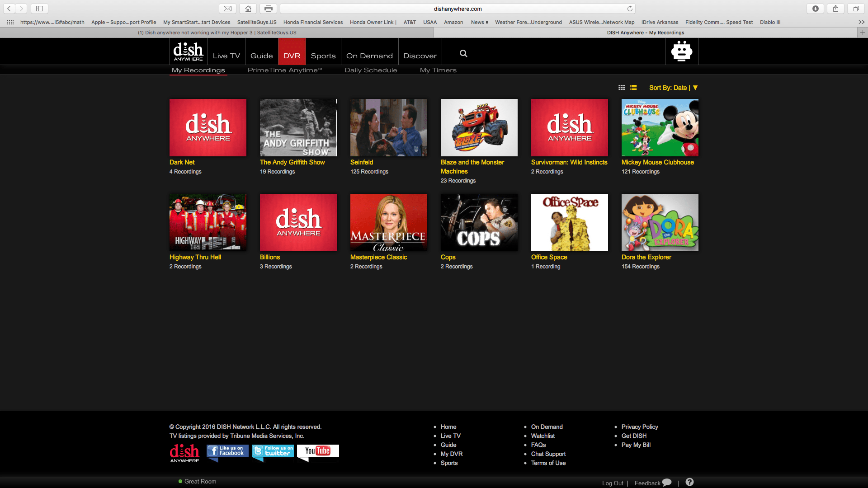Screen dimensions: 868x488
Task: Click the Safari back arrow button
Action: click(9, 9)
